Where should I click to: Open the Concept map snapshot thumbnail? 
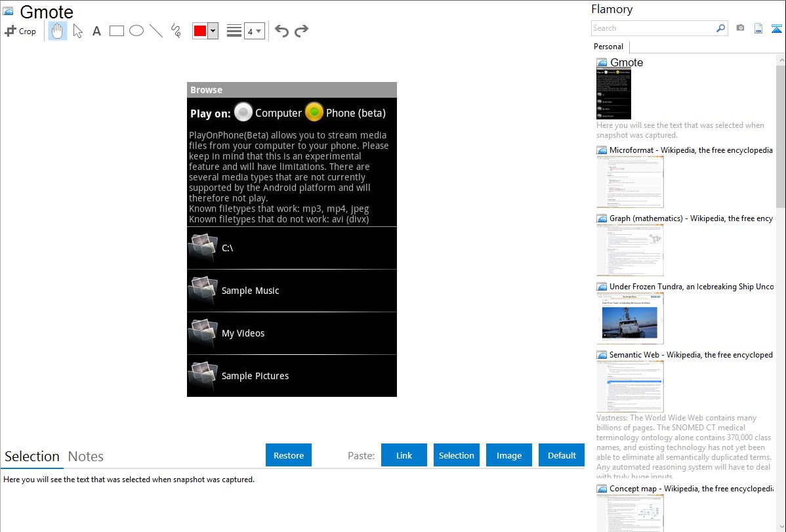tap(630, 513)
